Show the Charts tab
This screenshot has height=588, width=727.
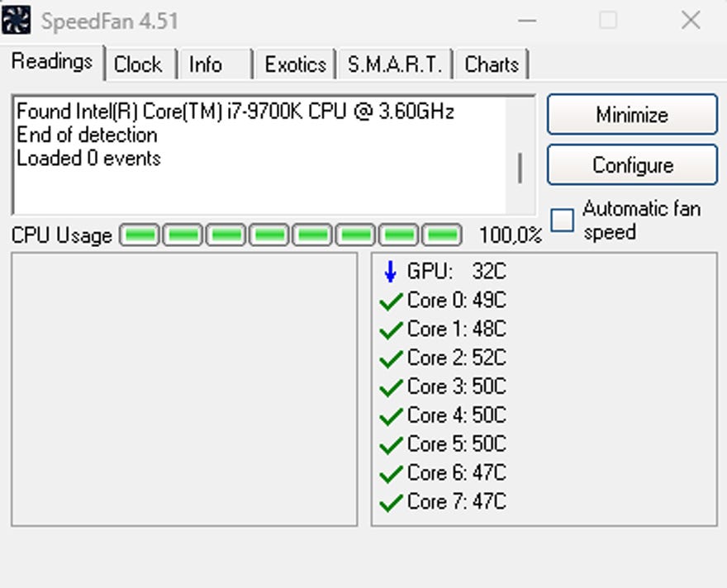click(x=492, y=64)
